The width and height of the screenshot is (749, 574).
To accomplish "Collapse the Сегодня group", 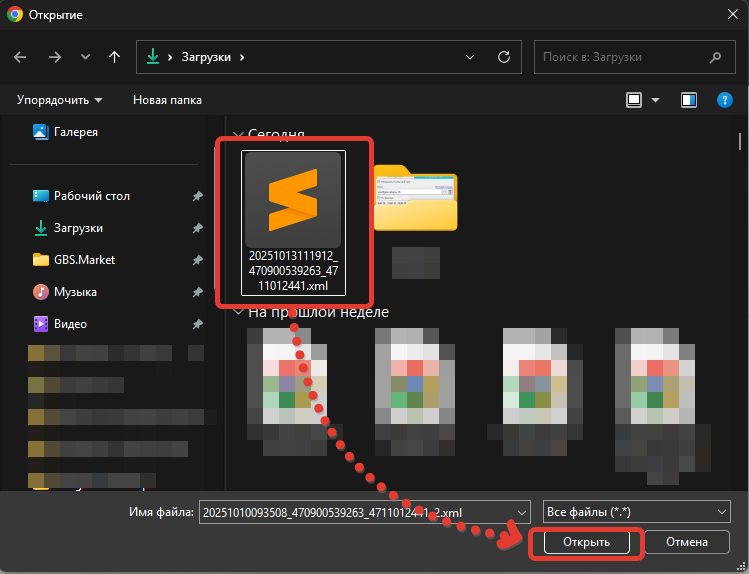I will point(238,134).
